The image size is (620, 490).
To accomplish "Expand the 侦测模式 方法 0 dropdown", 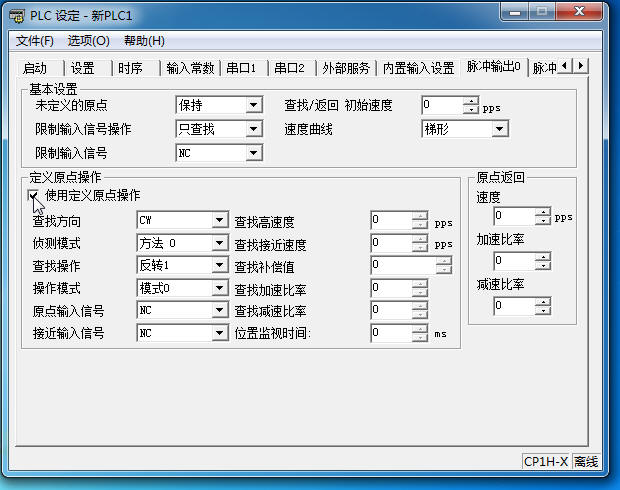I will [220, 243].
